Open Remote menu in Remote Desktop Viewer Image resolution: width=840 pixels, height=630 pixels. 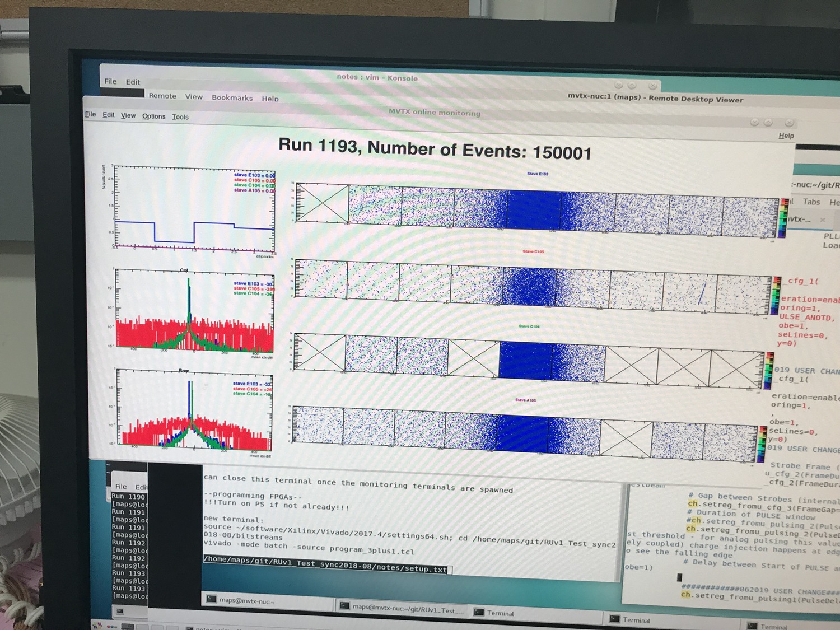[162, 96]
